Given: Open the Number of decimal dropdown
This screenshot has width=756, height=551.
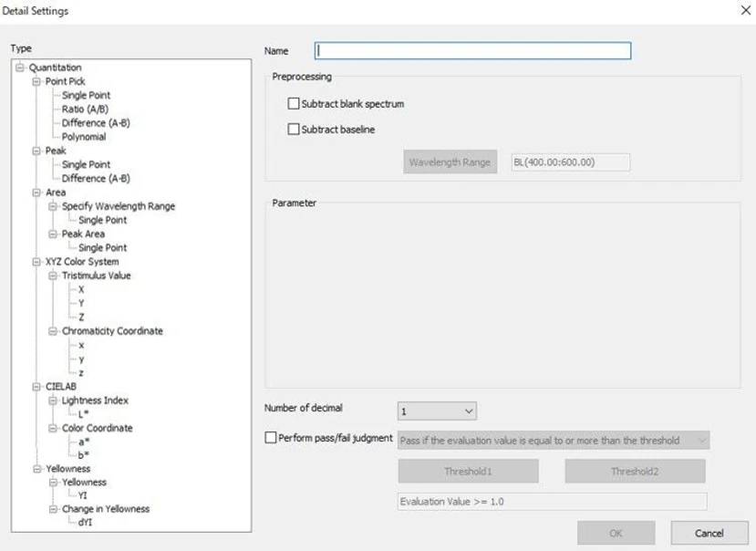Looking at the screenshot, I should [437, 412].
